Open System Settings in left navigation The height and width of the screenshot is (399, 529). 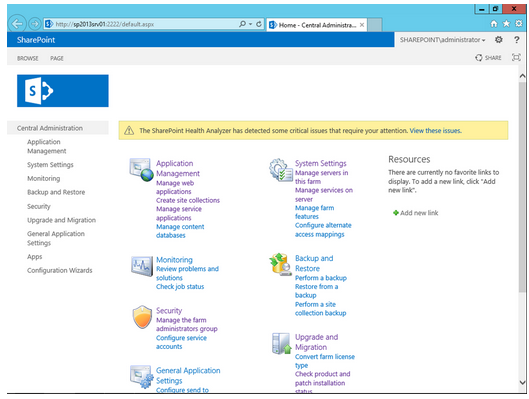(50, 165)
